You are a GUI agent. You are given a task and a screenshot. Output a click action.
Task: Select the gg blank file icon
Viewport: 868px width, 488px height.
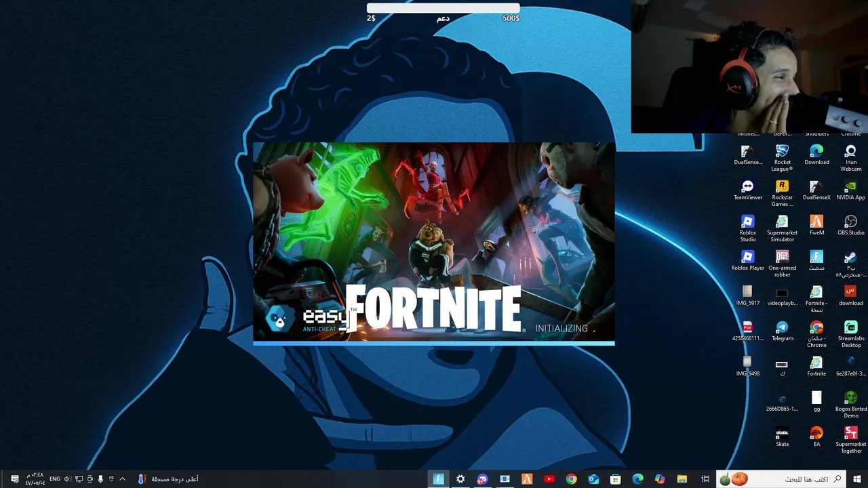816,402
